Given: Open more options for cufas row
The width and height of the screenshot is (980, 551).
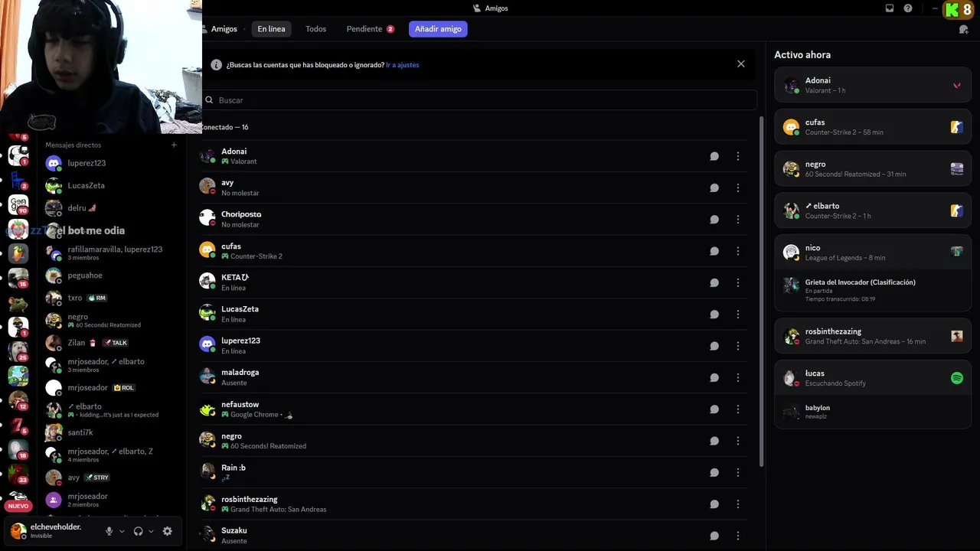Looking at the screenshot, I should [738, 251].
